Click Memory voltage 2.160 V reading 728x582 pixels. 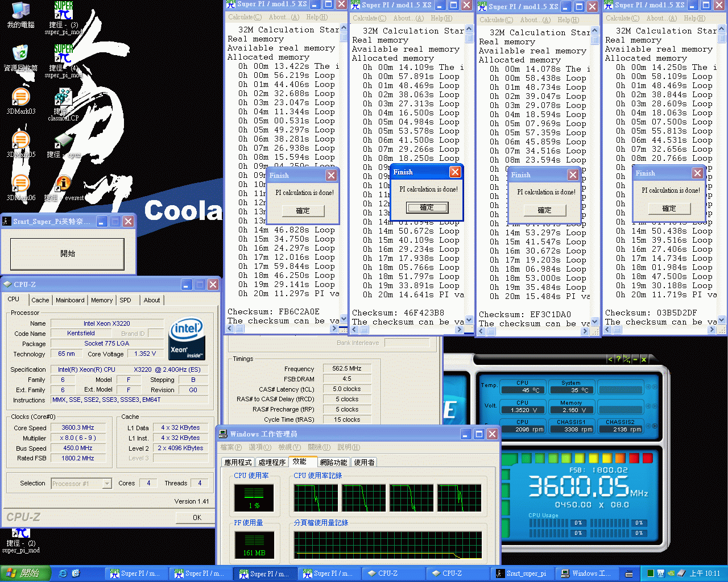571,410
